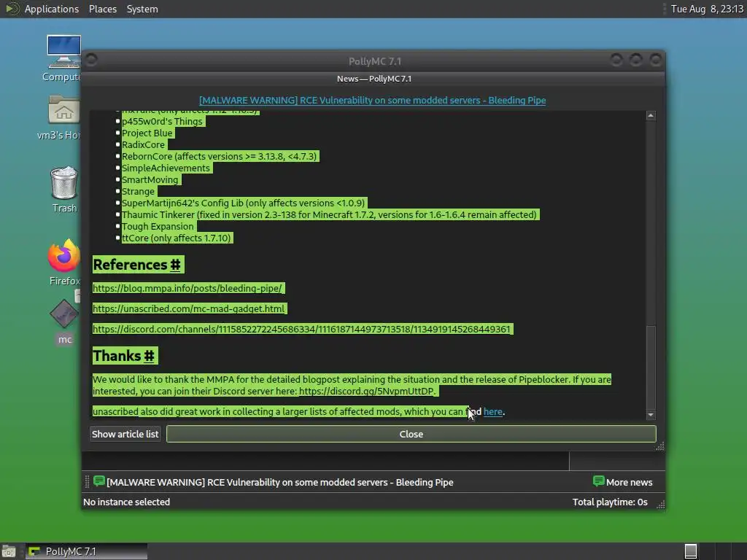The image size is (747, 560).
Task: Open the discord.com channels reference link
Action: [301, 329]
